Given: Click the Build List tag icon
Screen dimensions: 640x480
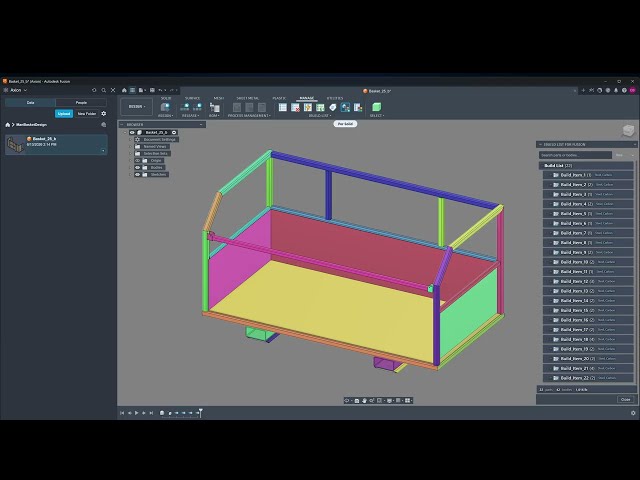Looking at the screenshot, I should [333, 107].
